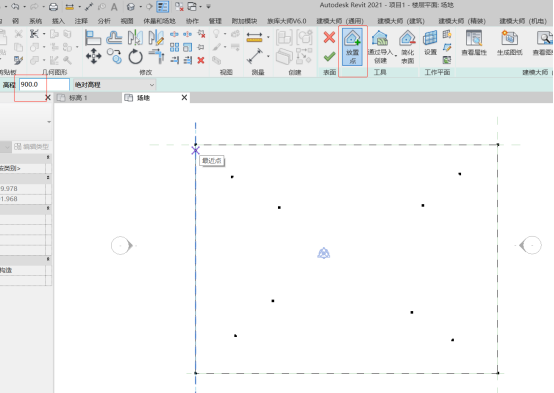Open work plane Set (设置) tool
This screenshot has width=554, height=393.
tap(430, 43)
